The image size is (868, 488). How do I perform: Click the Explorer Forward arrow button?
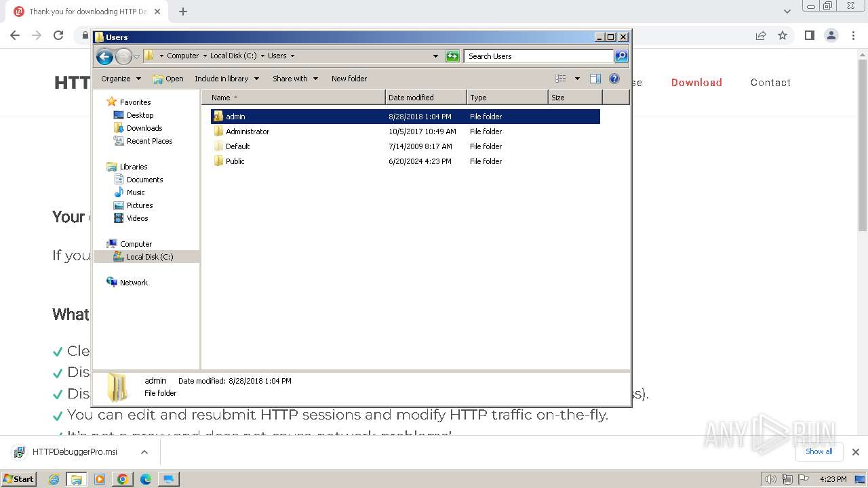pos(123,56)
